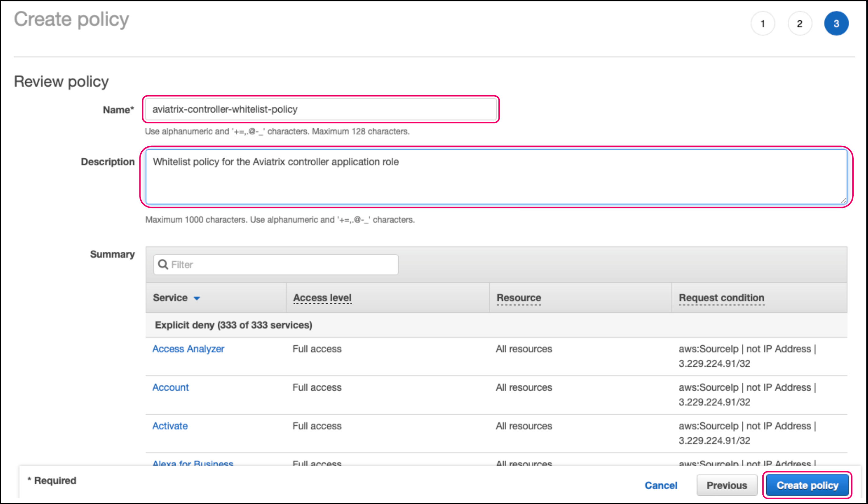
Task: Open the Alexa for Business service
Action: click(193, 463)
